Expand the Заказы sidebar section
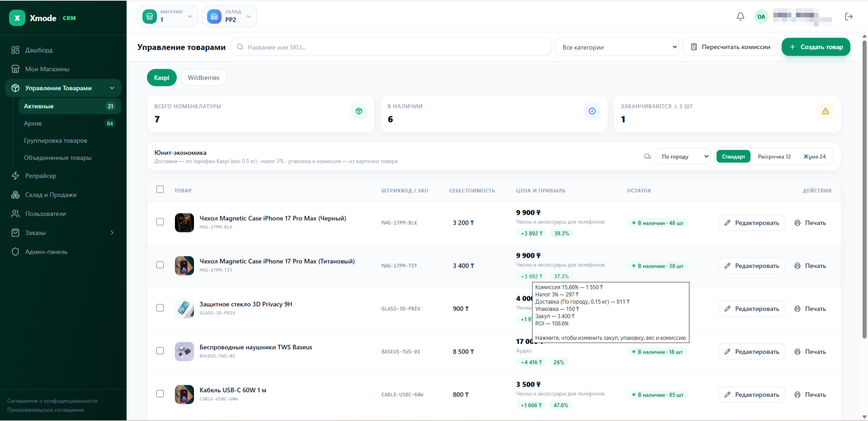This screenshot has height=421, width=868. [x=63, y=233]
